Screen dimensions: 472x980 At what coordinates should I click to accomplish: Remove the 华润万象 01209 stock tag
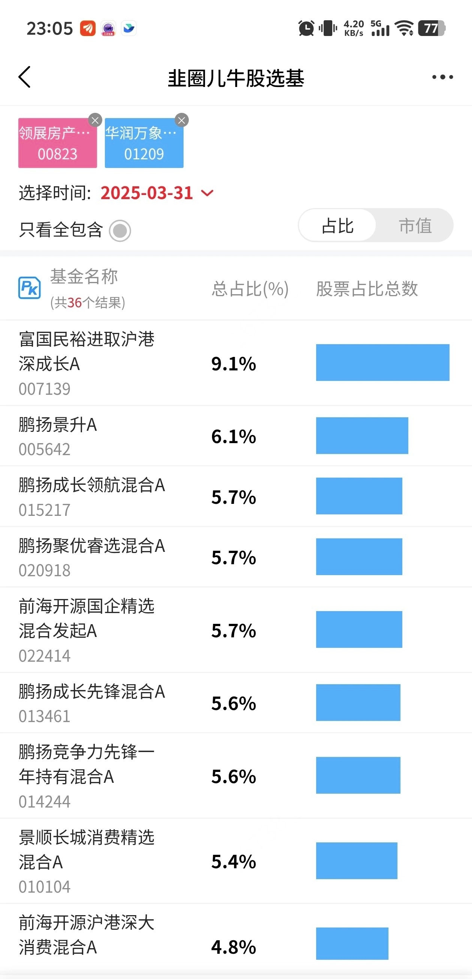click(182, 121)
